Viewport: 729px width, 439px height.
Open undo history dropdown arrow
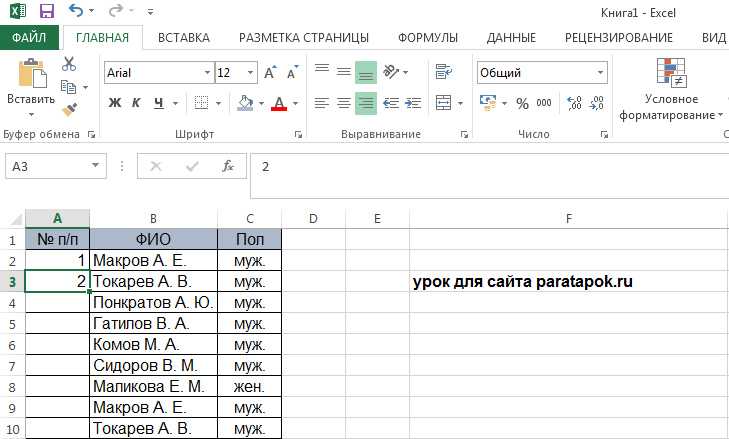point(92,11)
